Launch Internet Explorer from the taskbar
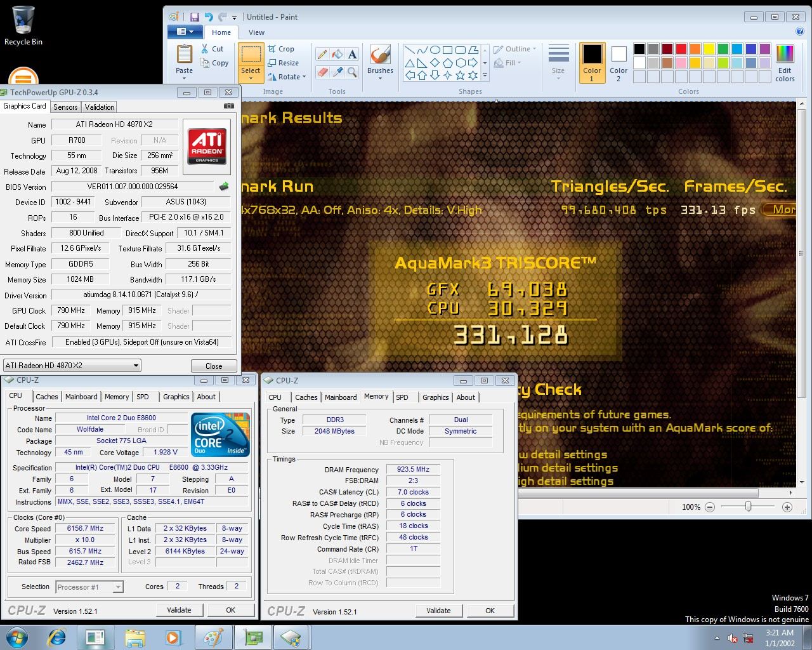 [57, 637]
